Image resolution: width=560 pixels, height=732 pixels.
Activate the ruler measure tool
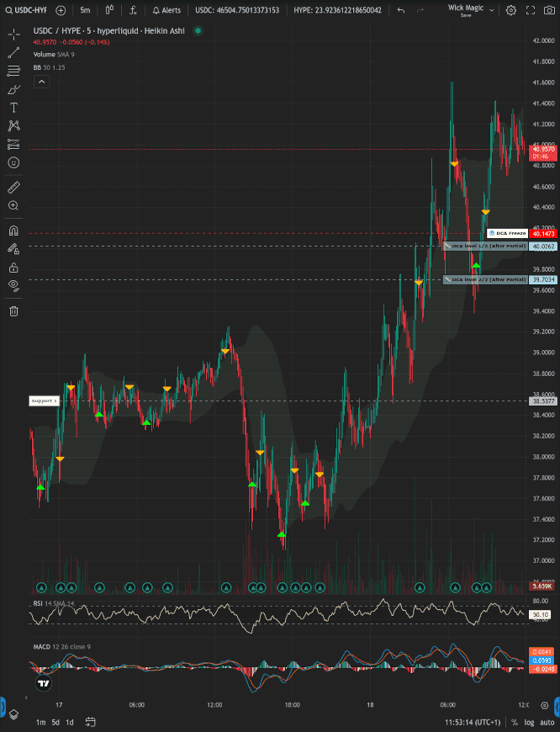[13, 187]
